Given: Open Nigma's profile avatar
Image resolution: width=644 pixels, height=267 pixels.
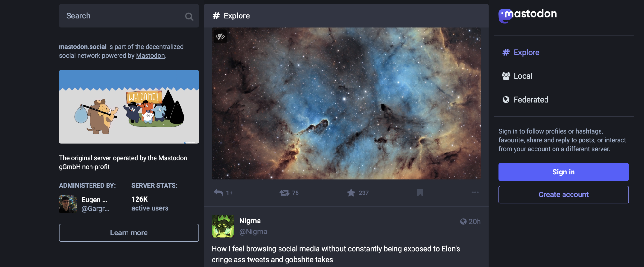Looking at the screenshot, I should click(x=223, y=226).
